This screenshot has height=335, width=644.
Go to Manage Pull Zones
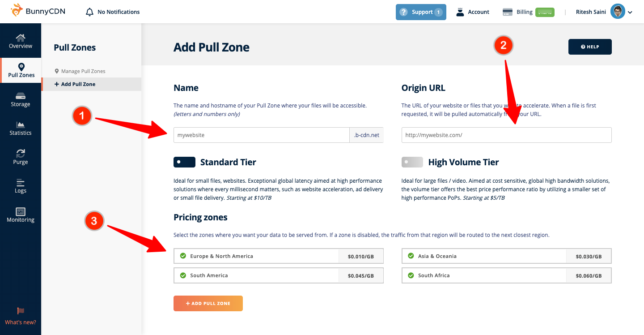[83, 71]
